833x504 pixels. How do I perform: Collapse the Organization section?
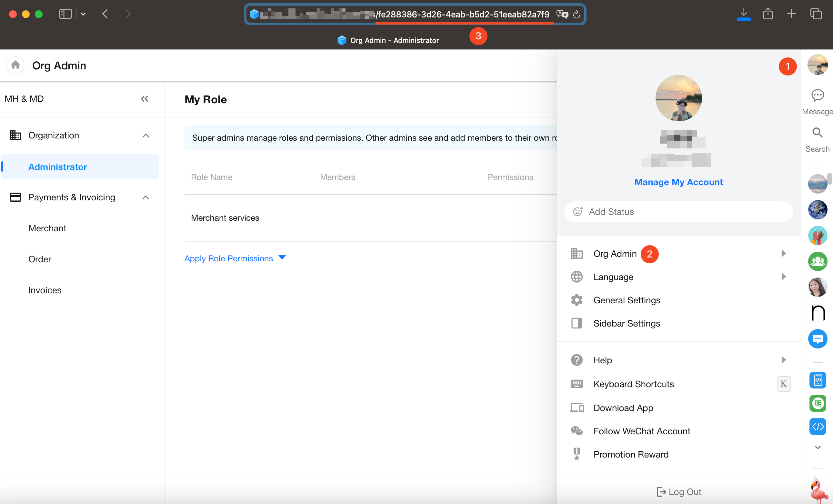[146, 136]
